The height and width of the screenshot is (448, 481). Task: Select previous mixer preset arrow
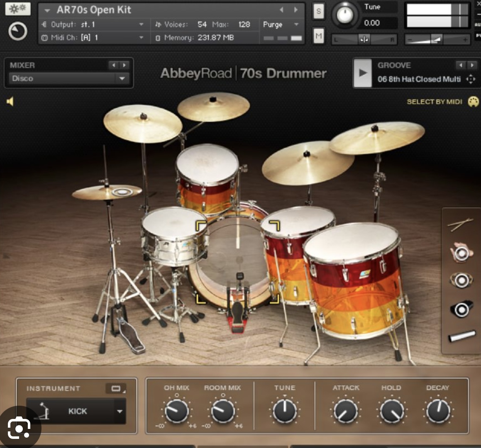tap(113, 65)
